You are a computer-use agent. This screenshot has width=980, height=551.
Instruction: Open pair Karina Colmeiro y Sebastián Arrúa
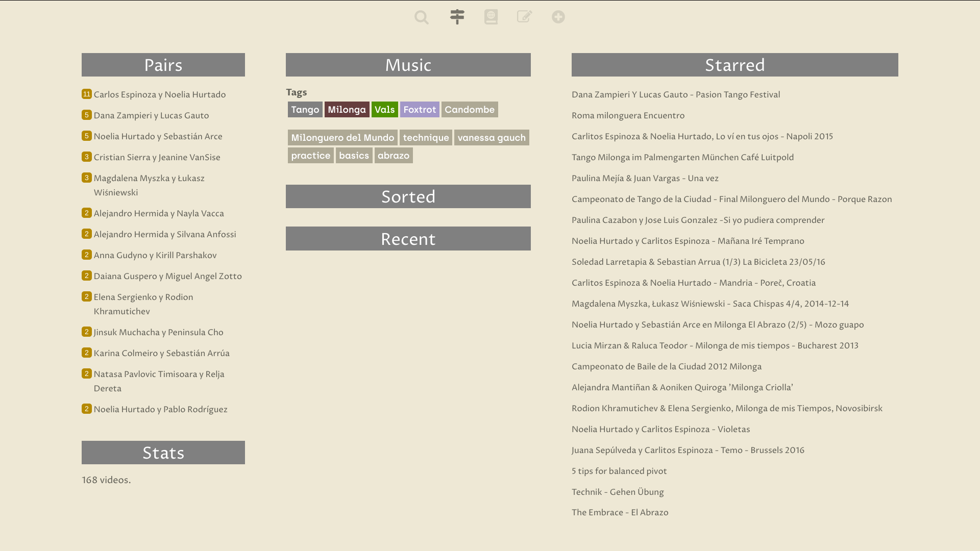pyautogui.click(x=162, y=354)
